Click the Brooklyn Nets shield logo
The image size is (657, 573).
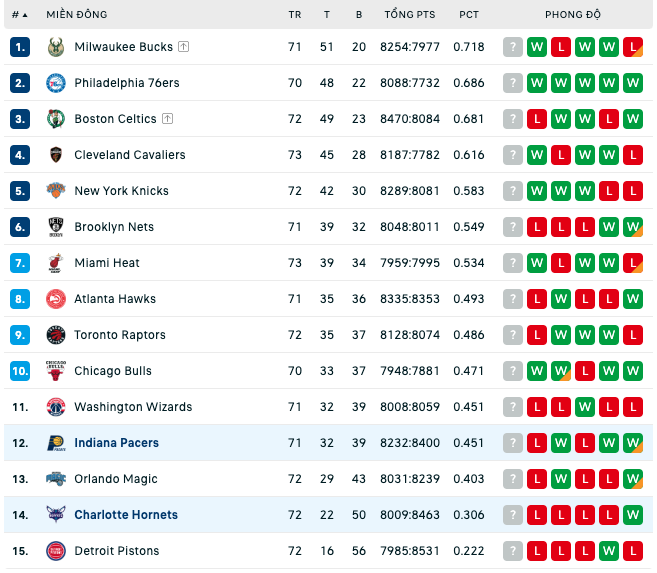coord(56,227)
